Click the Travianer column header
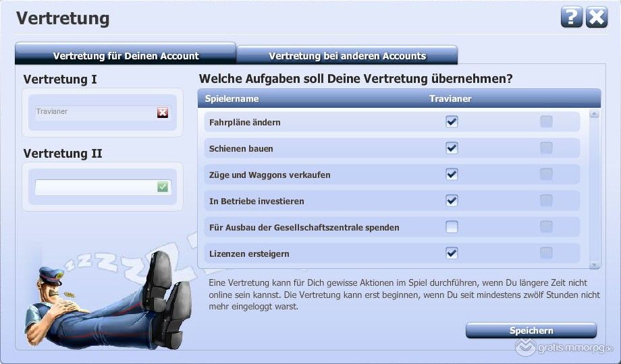The width and height of the screenshot is (621, 364). (x=450, y=98)
